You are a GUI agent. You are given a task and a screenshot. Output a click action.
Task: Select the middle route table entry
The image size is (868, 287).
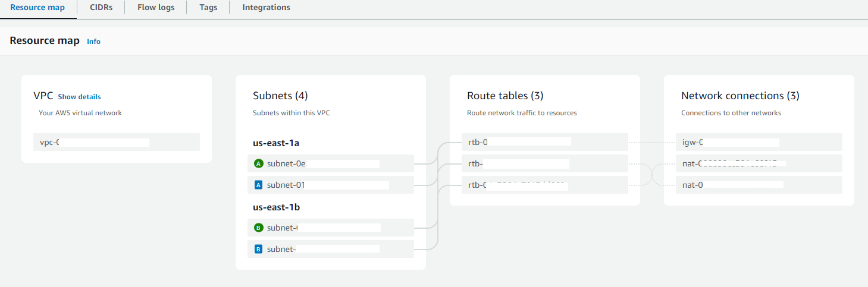pyautogui.click(x=544, y=163)
